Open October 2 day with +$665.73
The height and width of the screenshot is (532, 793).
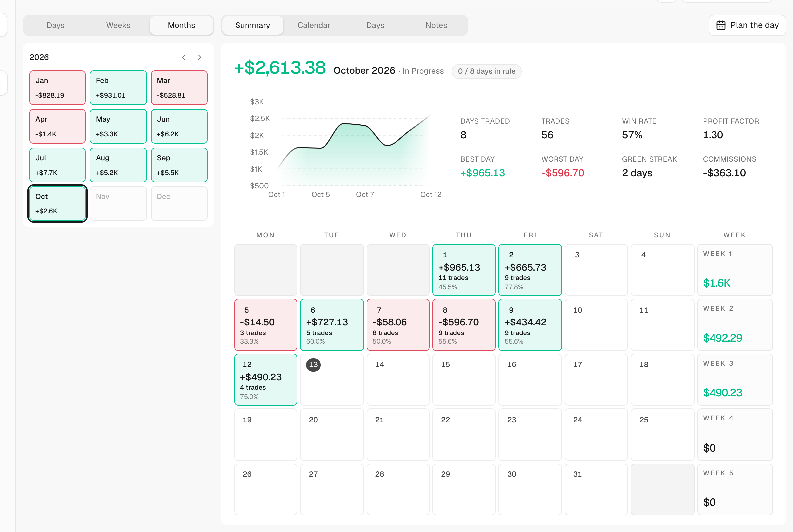(530, 270)
